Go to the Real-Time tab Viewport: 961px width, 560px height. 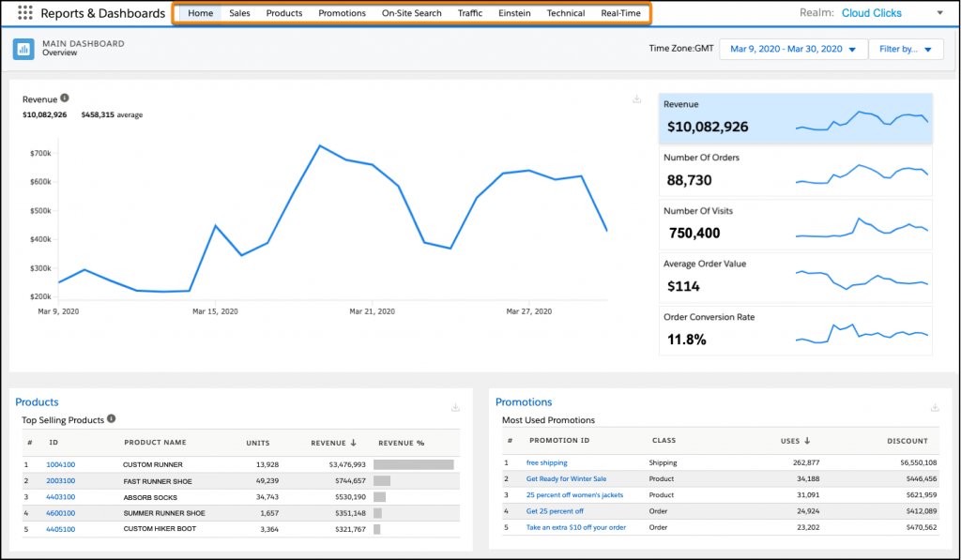(x=620, y=13)
